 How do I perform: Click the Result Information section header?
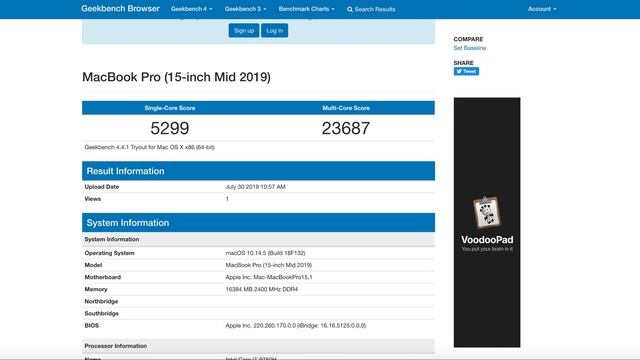pos(258,171)
